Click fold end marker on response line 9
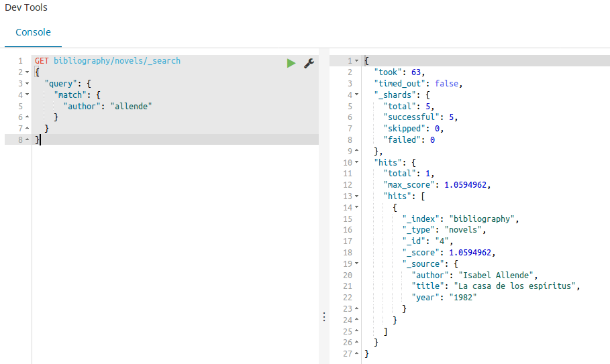 [356, 151]
